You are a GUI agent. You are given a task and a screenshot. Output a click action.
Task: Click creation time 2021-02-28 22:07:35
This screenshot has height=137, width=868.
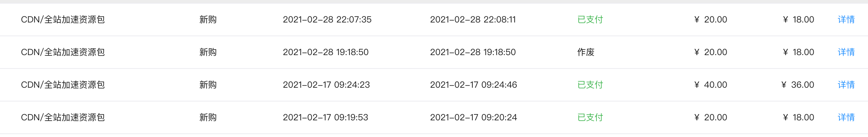point(327,20)
